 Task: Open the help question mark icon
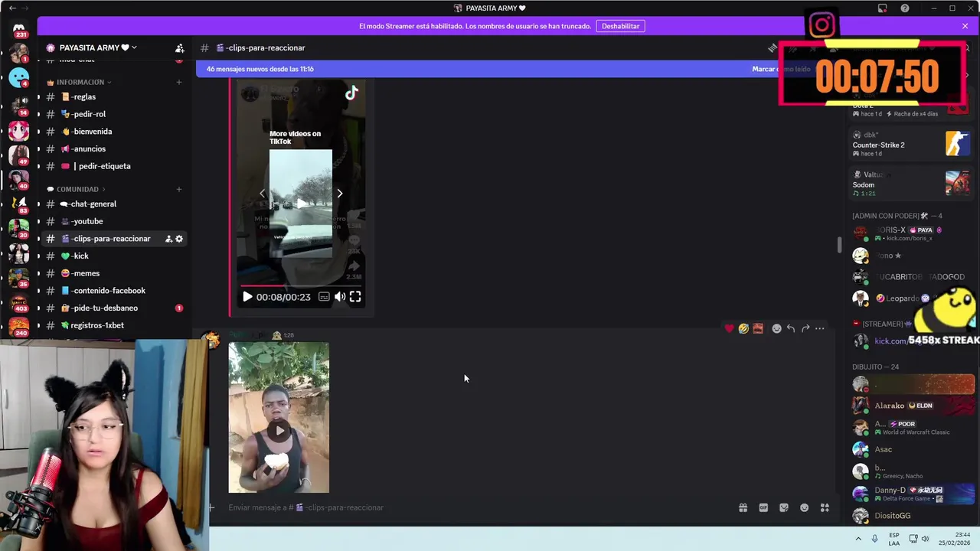point(905,8)
